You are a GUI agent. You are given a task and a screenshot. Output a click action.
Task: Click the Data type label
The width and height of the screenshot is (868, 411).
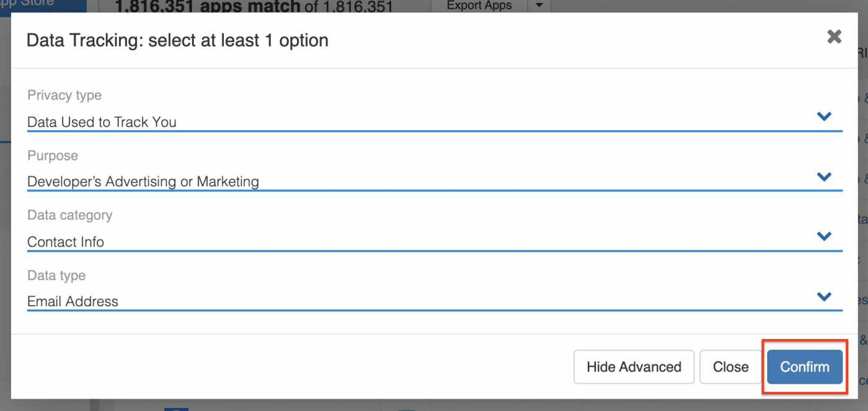coord(56,275)
